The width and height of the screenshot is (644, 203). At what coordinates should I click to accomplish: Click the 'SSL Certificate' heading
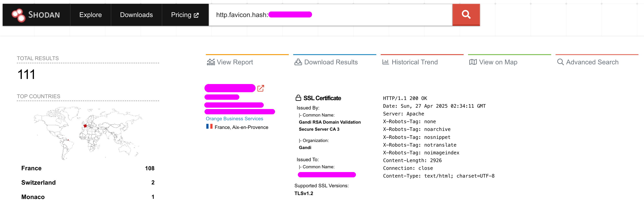(322, 98)
